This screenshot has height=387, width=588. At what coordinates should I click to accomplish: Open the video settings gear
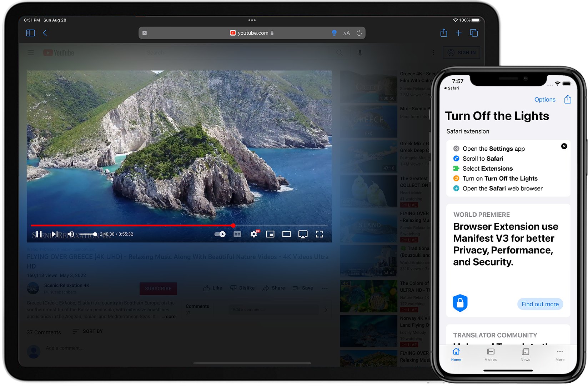click(254, 234)
